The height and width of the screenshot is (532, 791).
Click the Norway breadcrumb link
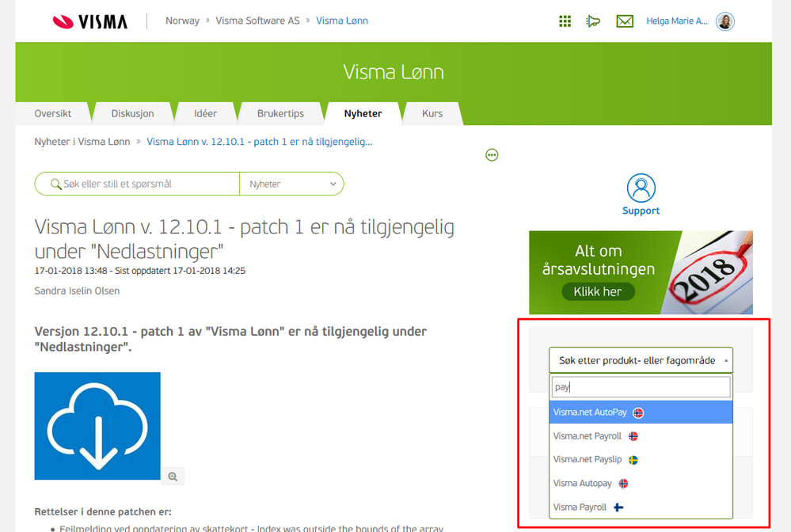coord(183,21)
